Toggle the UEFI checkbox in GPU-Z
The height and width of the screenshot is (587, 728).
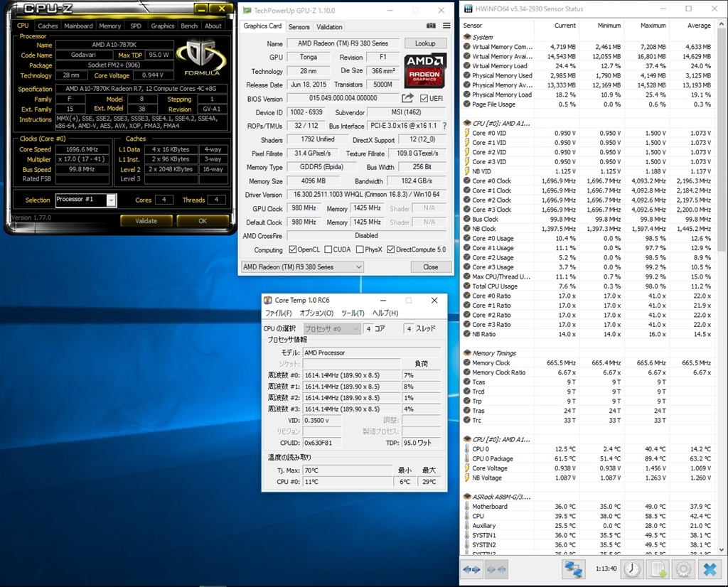click(x=424, y=98)
